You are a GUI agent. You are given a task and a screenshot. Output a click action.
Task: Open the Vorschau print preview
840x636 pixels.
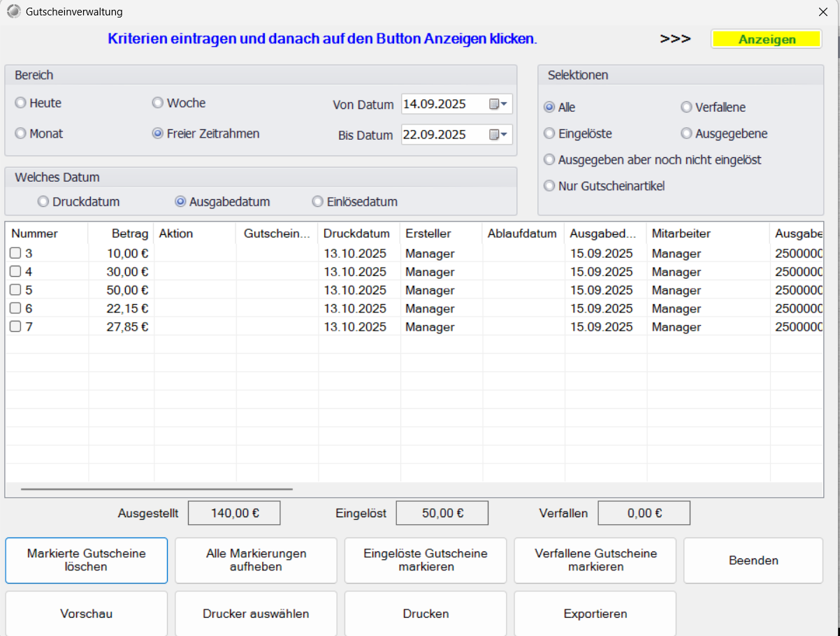pos(87,614)
